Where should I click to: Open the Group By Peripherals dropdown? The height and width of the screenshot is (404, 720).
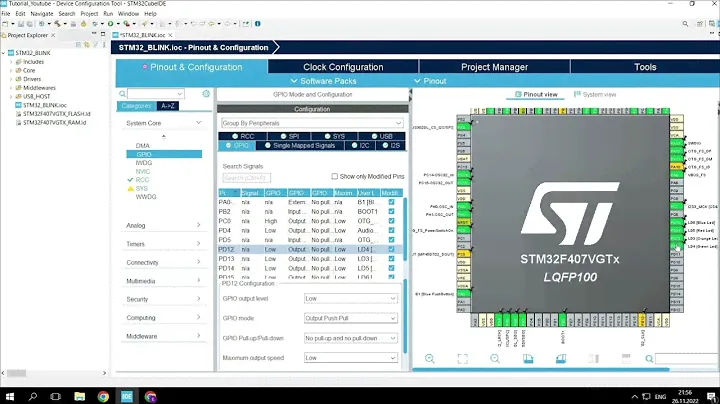click(310, 122)
